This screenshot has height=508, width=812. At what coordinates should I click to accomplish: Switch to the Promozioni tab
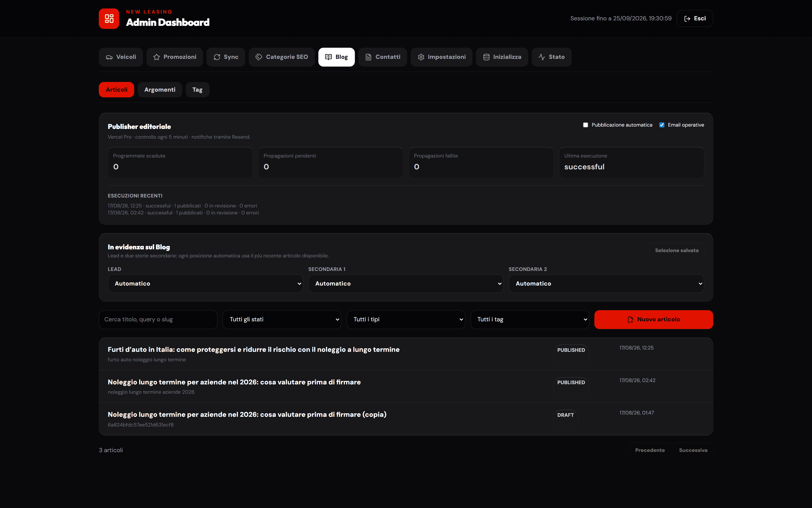pyautogui.click(x=174, y=57)
